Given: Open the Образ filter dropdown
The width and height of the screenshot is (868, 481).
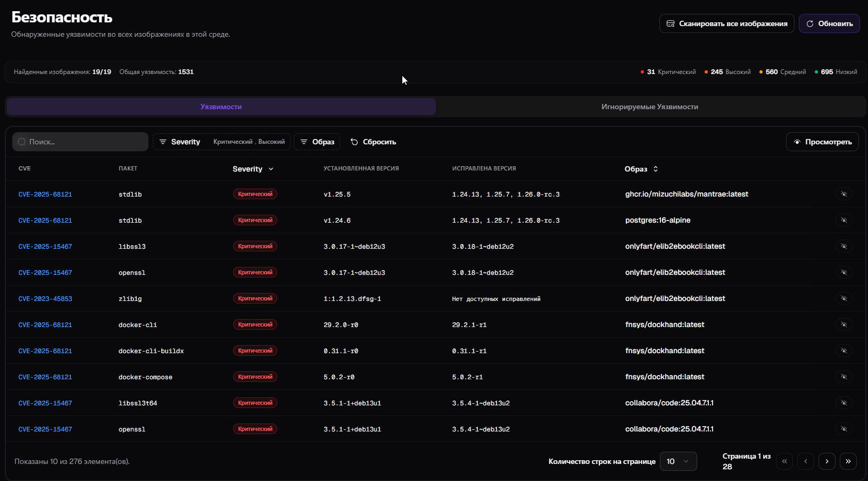Looking at the screenshot, I should (x=317, y=142).
